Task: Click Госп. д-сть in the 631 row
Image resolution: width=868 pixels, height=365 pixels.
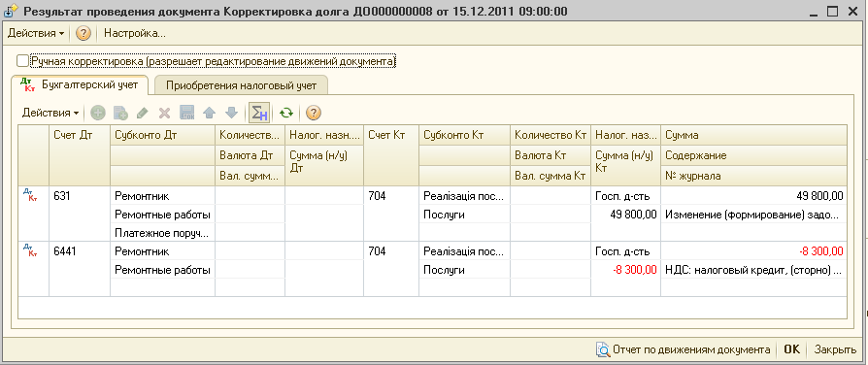Action: pyautogui.click(x=625, y=195)
